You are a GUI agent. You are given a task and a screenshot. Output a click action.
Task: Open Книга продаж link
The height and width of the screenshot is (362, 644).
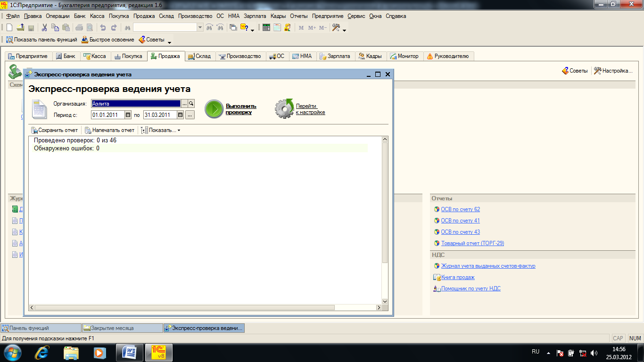click(458, 277)
